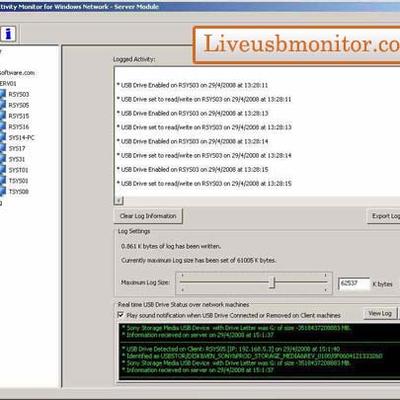Select the SYS17 computer icon
The height and width of the screenshot is (400, 400).
coord(3,148)
